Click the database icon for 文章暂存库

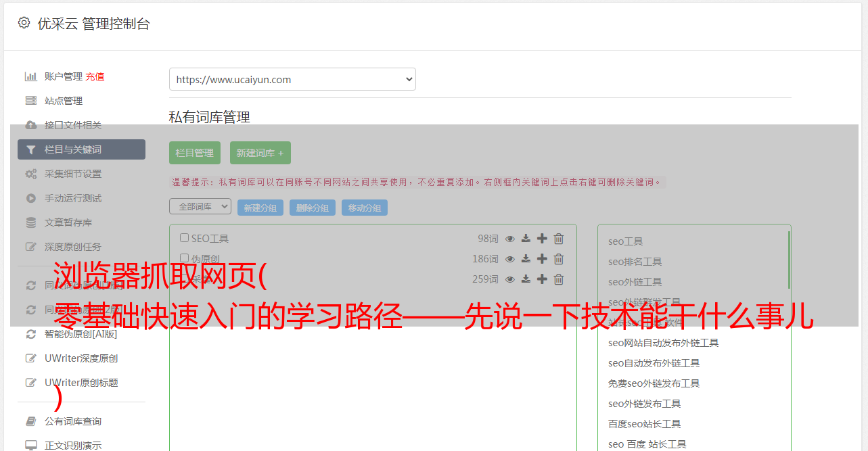30,222
